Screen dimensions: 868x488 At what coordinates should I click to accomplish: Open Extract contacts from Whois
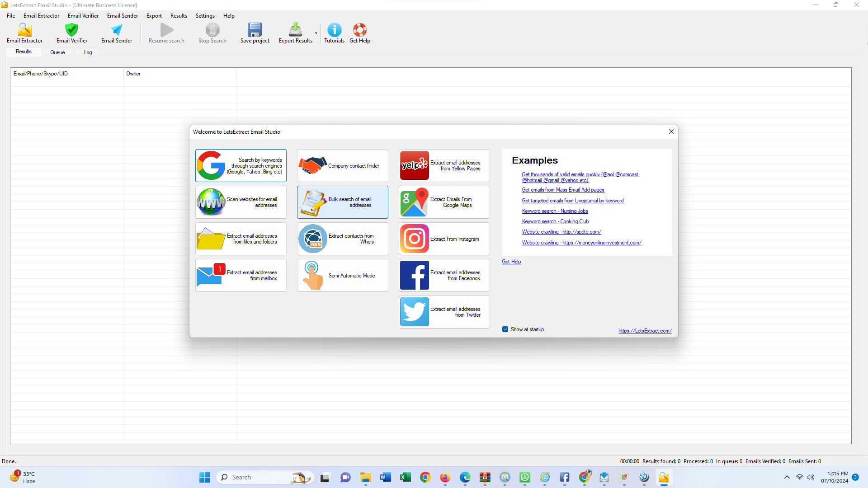342,239
